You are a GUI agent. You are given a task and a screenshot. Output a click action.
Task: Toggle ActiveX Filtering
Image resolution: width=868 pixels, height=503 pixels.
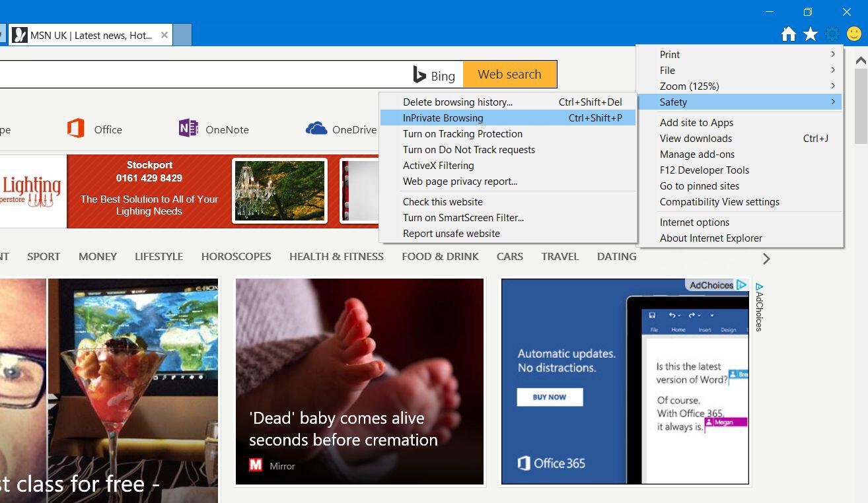click(x=508, y=165)
